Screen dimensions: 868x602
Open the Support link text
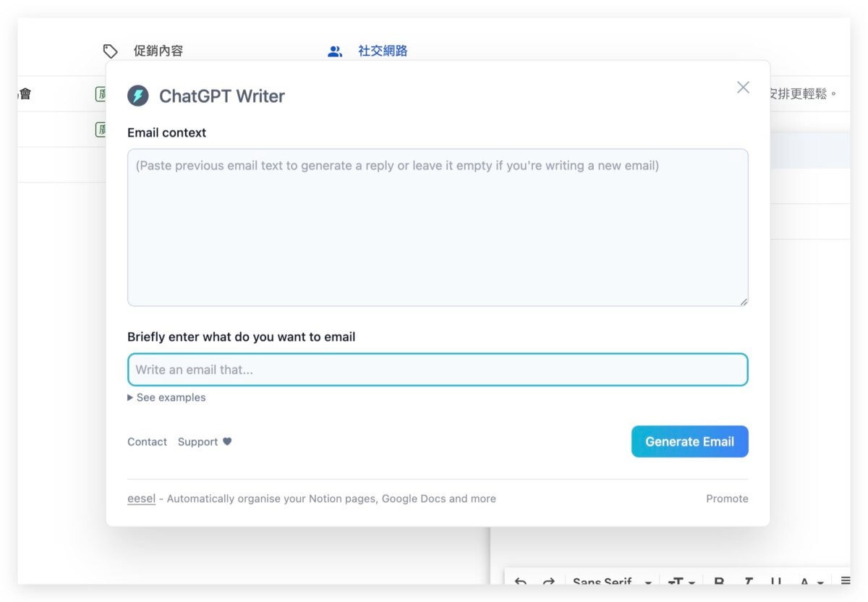click(x=197, y=441)
